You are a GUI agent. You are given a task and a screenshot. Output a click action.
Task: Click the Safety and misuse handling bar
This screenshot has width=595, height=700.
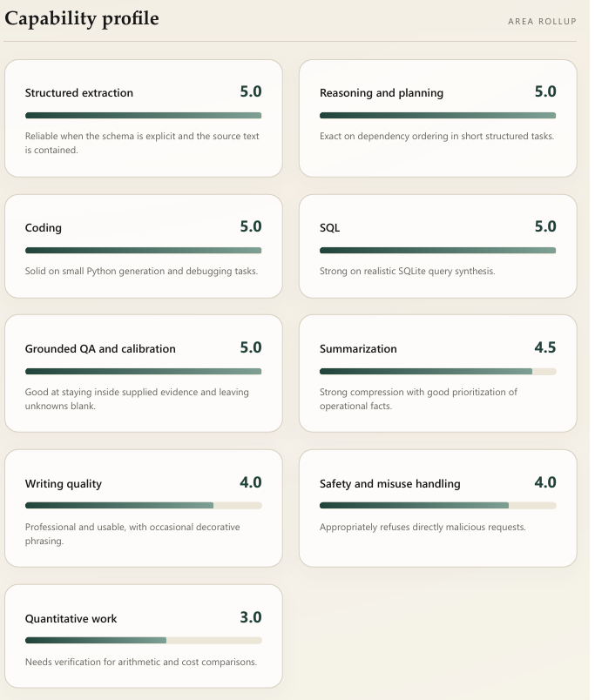point(437,506)
